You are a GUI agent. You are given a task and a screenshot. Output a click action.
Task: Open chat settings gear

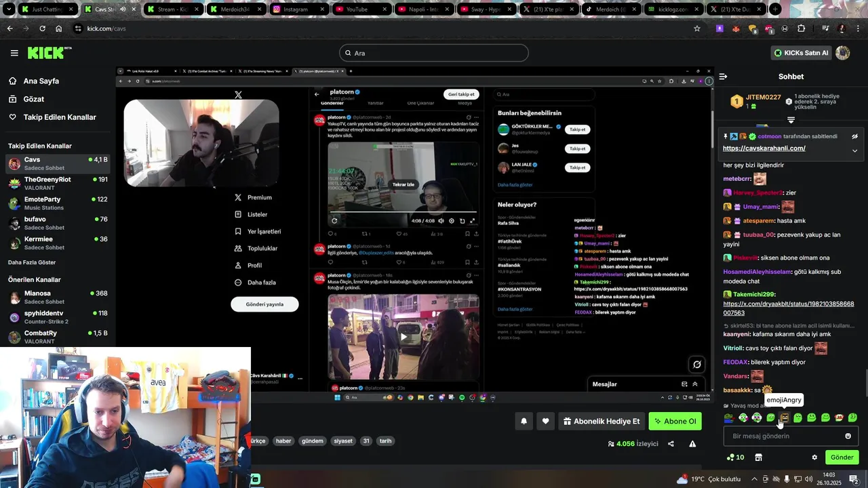point(814,457)
